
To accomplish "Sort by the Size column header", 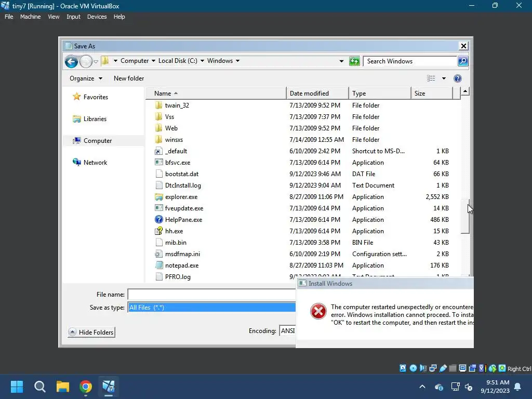I will pyautogui.click(x=432, y=94).
